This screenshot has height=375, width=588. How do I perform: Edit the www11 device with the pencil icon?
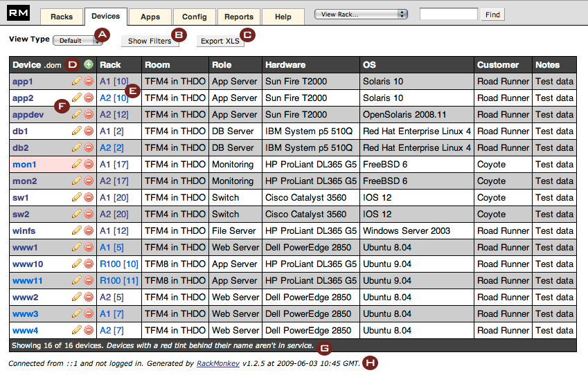tap(76, 280)
